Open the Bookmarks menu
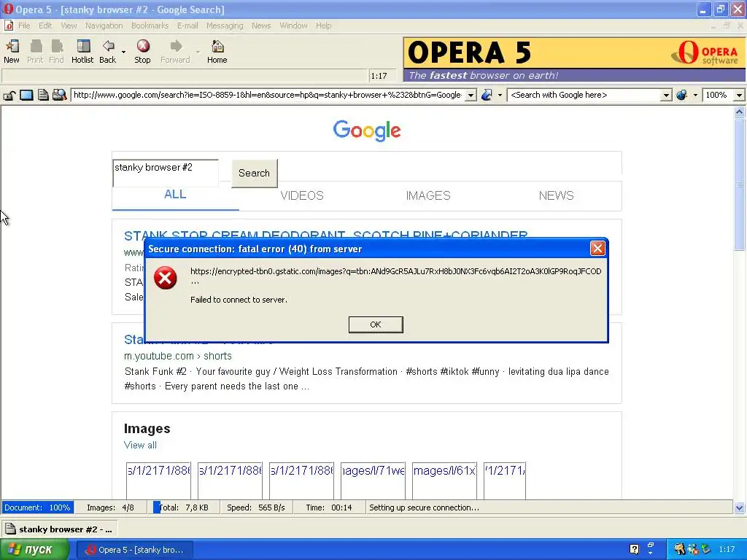747x560 pixels. [150, 26]
